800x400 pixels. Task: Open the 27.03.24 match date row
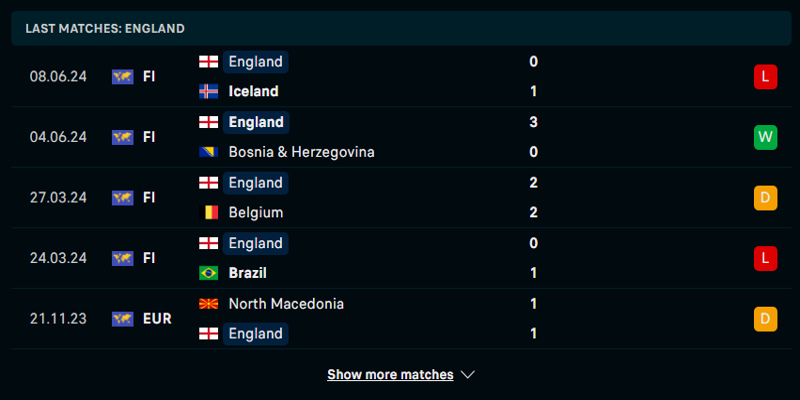(x=58, y=198)
